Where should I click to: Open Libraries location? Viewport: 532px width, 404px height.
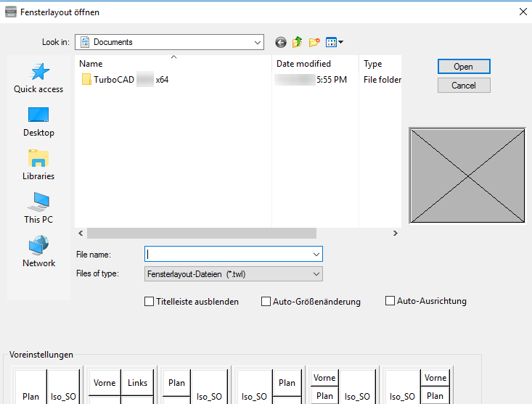point(38,165)
